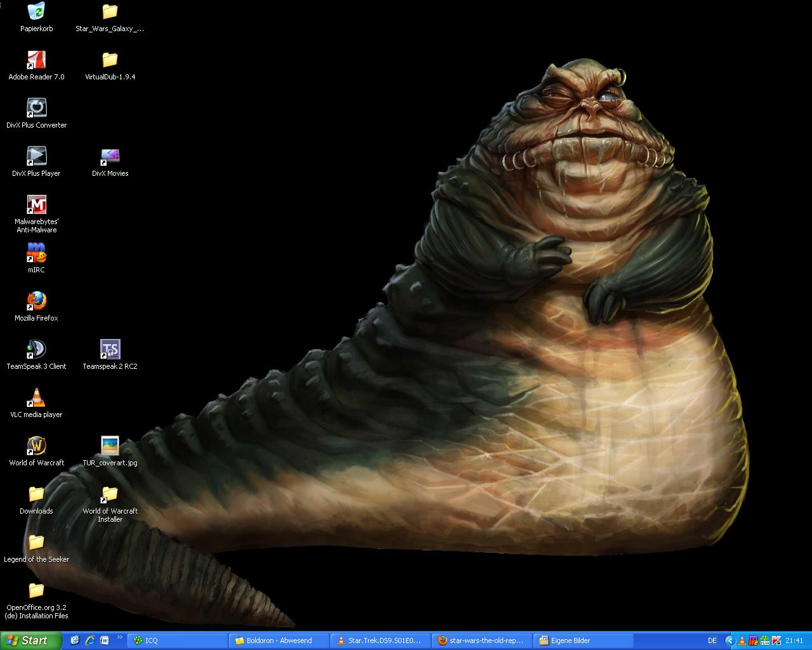Select the VLC media player icon
The height and width of the screenshot is (650, 812).
click(36, 403)
